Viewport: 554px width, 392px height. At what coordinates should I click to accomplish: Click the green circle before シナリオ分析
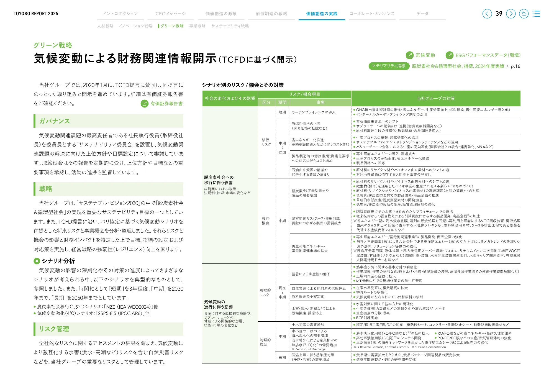point(37,261)
